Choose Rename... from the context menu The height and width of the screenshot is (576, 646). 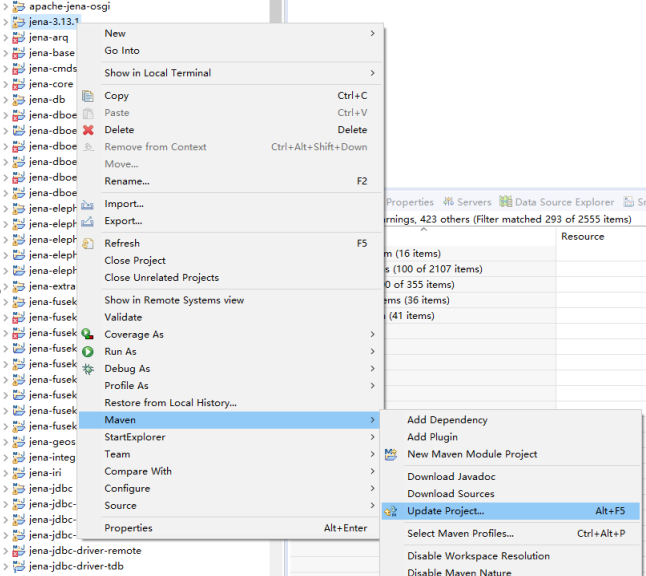(x=230, y=181)
